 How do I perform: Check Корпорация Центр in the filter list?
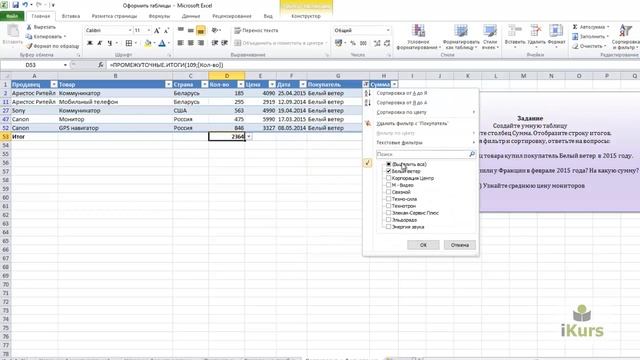[x=389, y=178]
